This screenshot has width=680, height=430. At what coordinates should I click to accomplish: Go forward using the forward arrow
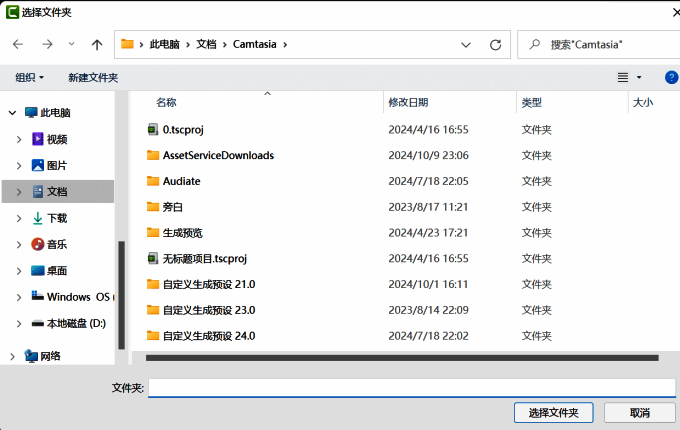tap(47, 44)
